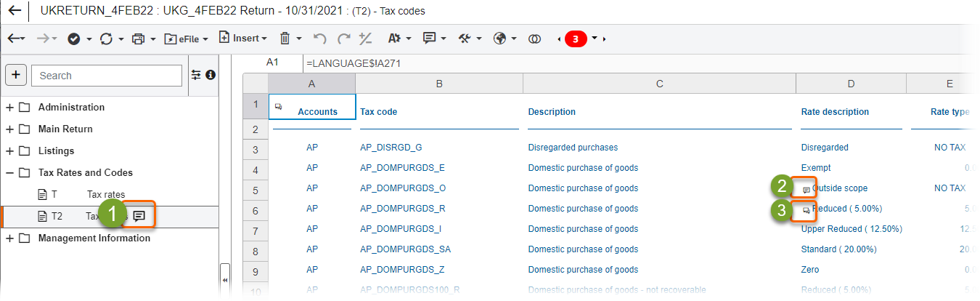Click the plus/minus sign toggle icon
Viewport: 980px width, 301px height.
click(x=366, y=39)
